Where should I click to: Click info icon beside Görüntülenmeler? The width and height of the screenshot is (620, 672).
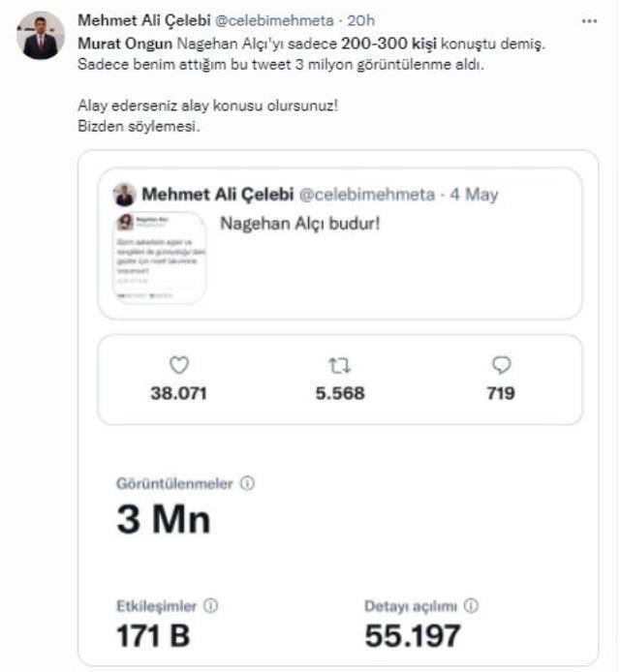[x=247, y=484]
